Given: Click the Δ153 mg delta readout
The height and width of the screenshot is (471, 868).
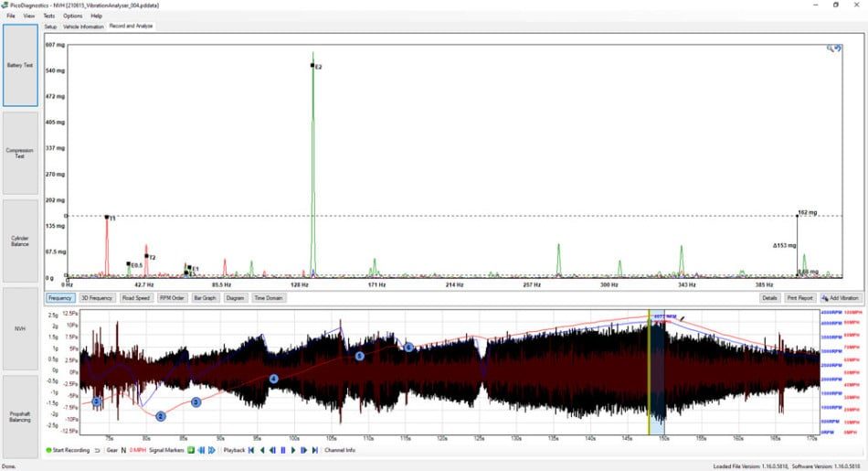Looking at the screenshot, I should coord(785,245).
